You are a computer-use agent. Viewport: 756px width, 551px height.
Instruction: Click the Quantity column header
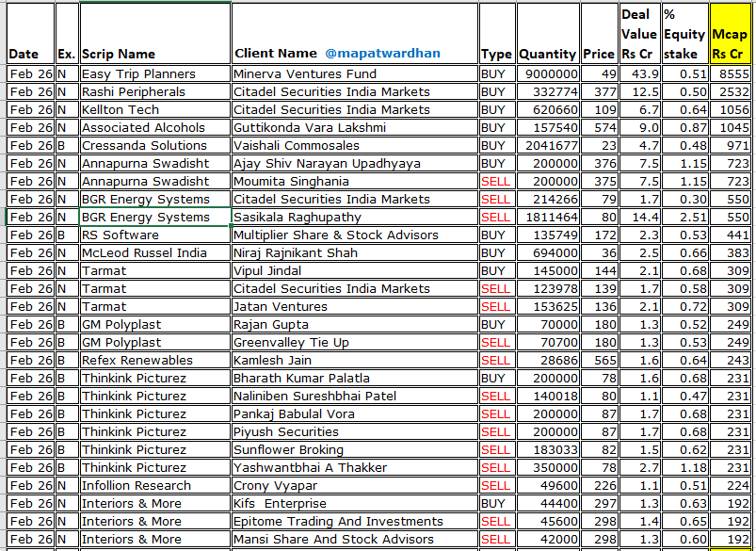[548, 33]
